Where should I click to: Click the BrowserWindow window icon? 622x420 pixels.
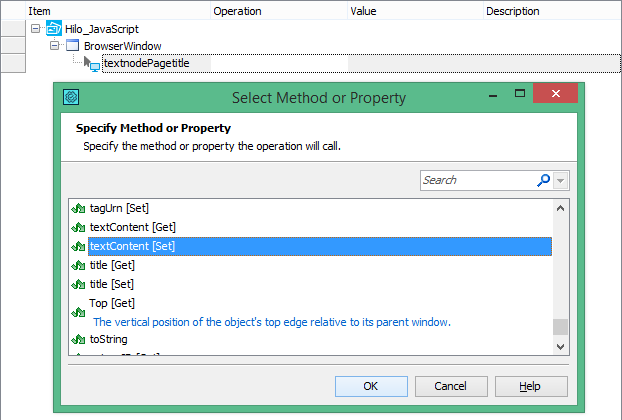point(72,46)
